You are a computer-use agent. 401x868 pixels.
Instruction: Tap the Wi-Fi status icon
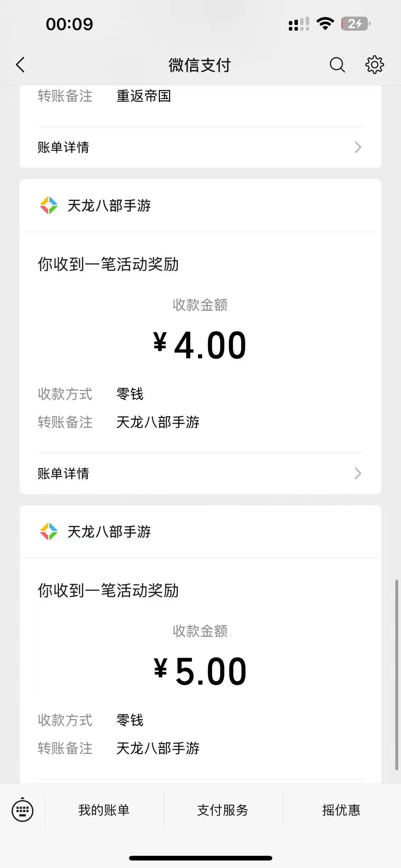pos(325,24)
